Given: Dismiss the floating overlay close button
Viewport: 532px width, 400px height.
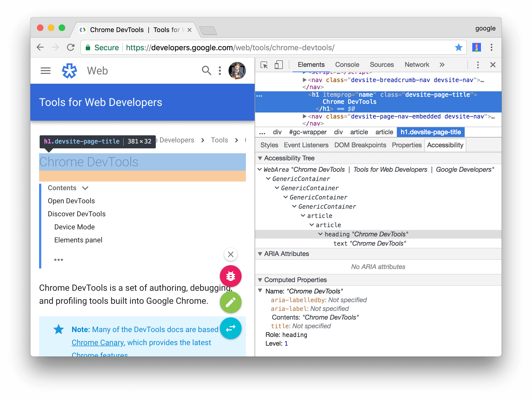Looking at the screenshot, I should [230, 254].
